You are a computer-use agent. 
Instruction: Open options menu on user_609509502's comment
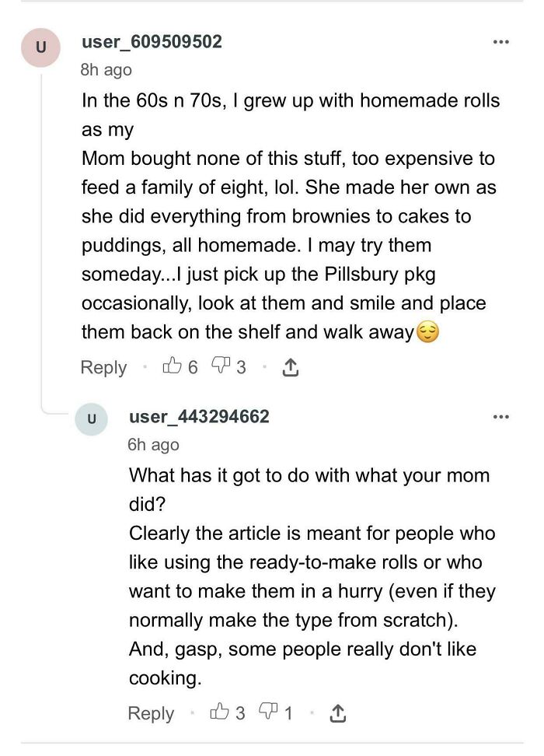click(x=500, y=42)
